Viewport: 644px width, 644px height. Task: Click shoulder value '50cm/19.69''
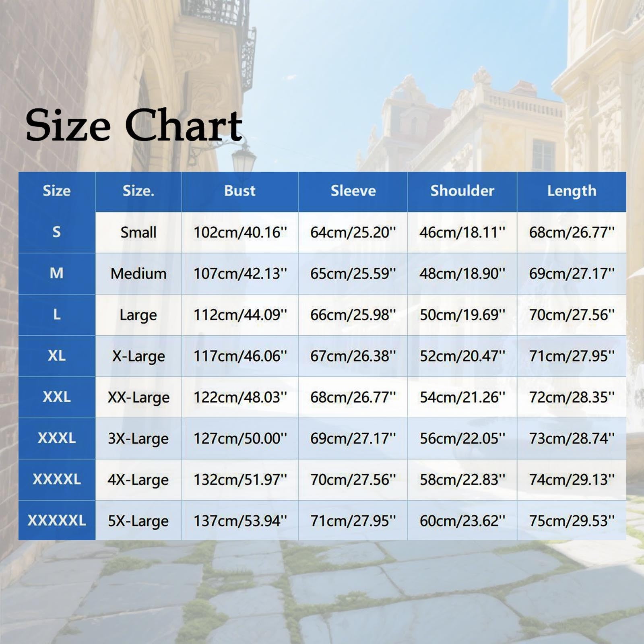[462, 315]
